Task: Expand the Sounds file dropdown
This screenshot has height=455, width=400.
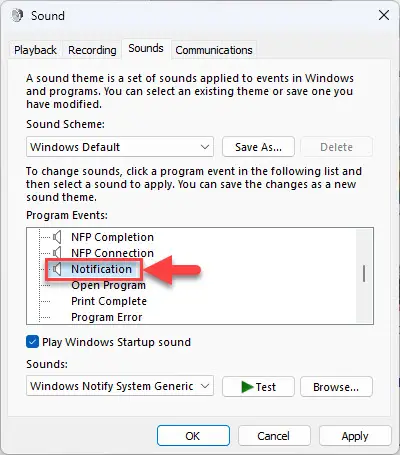Action: [x=120, y=386]
